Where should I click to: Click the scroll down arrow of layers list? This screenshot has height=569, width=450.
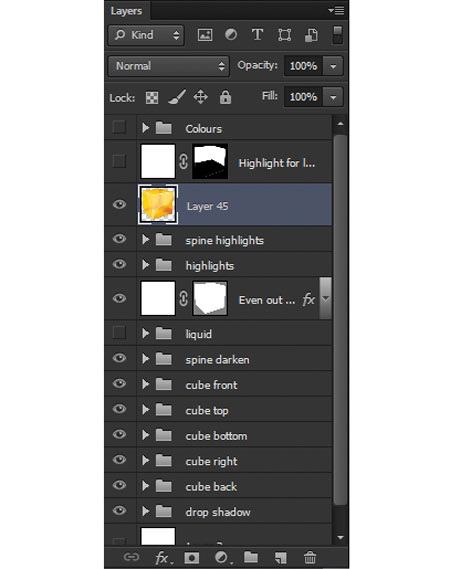pos(340,537)
